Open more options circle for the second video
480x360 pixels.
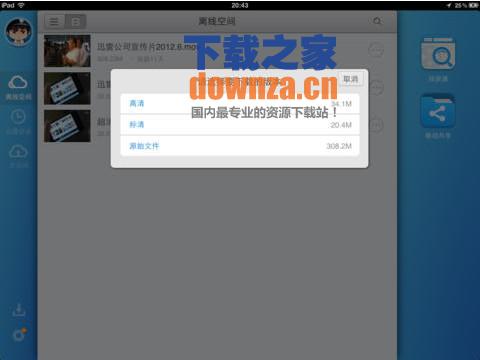click(x=376, y=87)
